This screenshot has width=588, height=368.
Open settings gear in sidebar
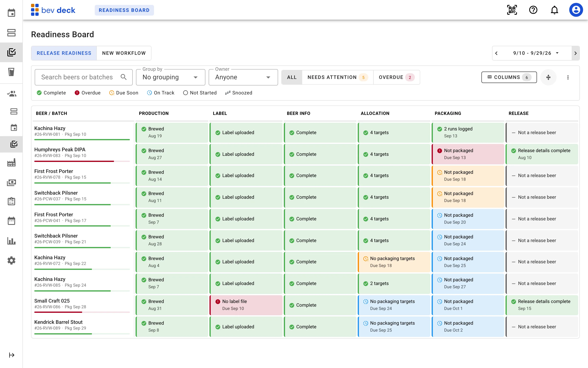11,260
